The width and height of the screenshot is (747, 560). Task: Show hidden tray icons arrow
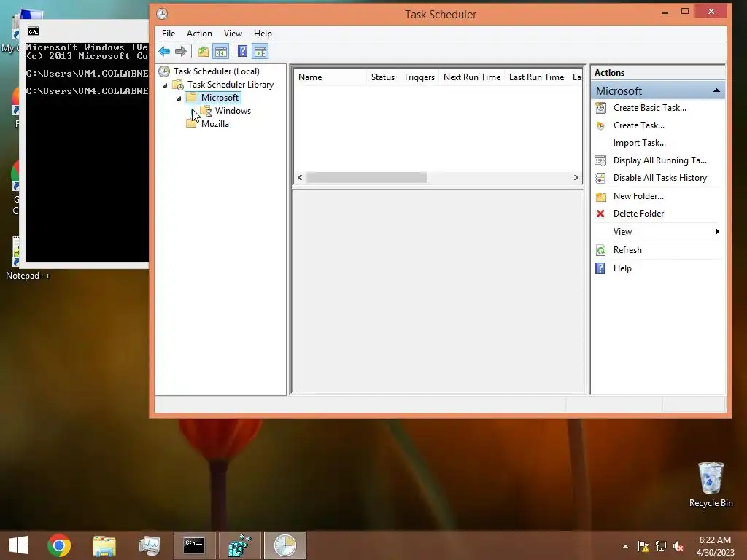pyautogui.click(x=625, y=546)
